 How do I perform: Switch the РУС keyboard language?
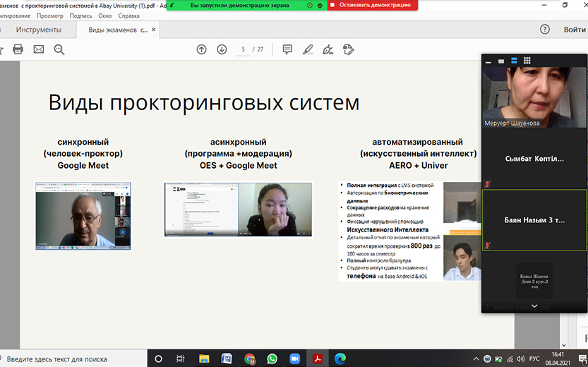coord(534,359)
